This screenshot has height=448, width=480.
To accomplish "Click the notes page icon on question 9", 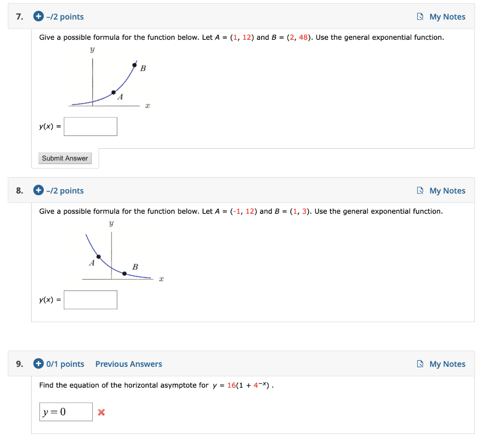I will pyautogui.click(x=420, y=364).
